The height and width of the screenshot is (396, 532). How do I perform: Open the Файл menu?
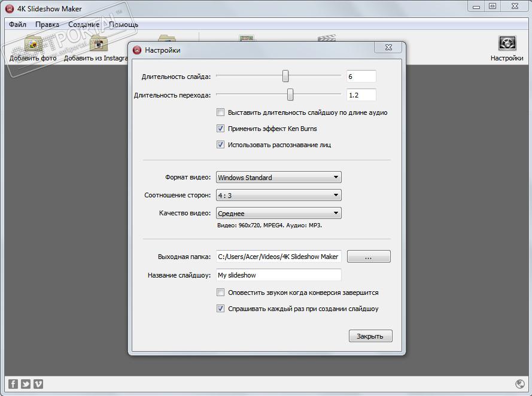[x=17, y=25]
